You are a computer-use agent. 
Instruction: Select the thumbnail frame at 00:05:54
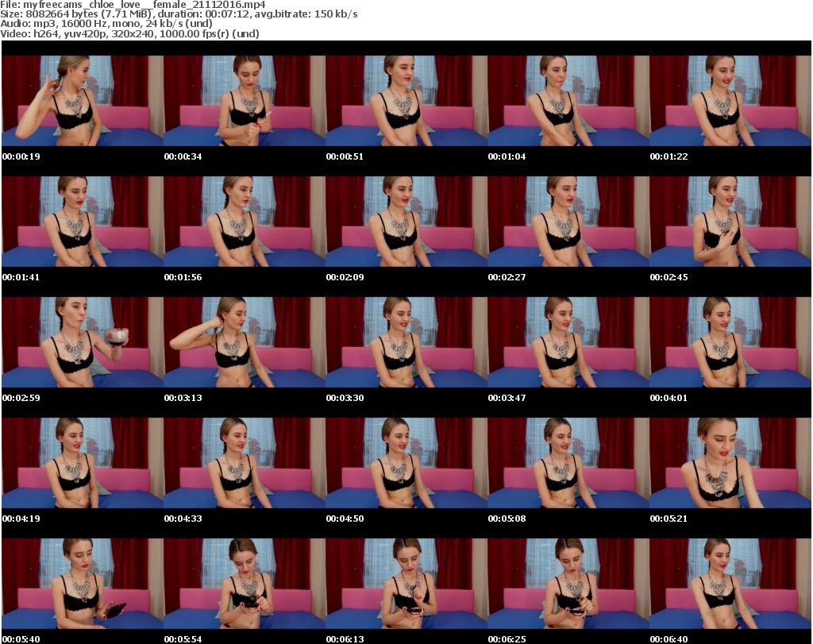(x=245, y=584)
